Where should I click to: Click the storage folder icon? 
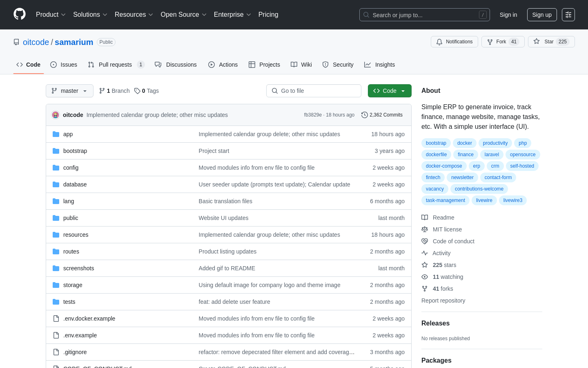[56, 285]
